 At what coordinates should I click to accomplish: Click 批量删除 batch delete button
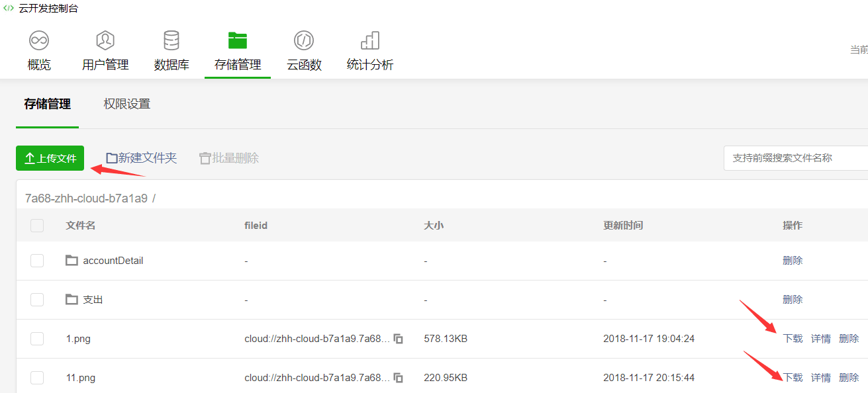tap(229, 158)
